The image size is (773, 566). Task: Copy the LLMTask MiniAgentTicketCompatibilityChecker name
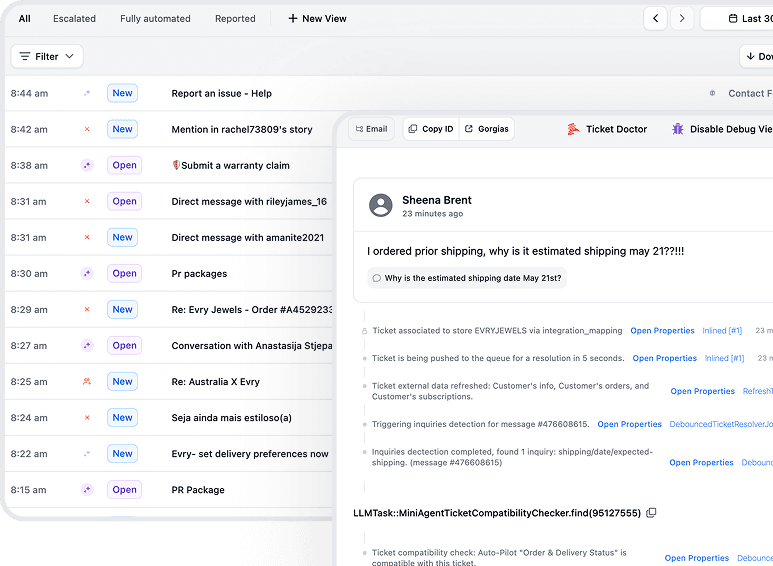(x=651, y=513)
